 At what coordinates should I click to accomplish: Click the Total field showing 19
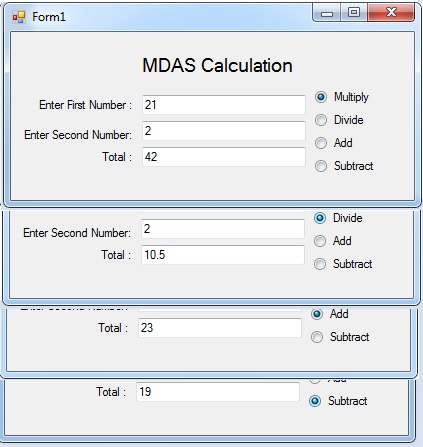218,392
